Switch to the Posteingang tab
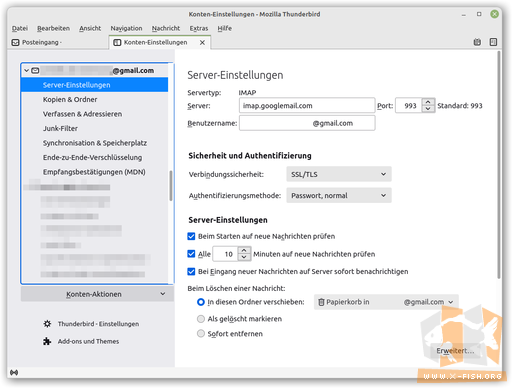This screenshot has width=512, height=388. (x=59, y=42)
